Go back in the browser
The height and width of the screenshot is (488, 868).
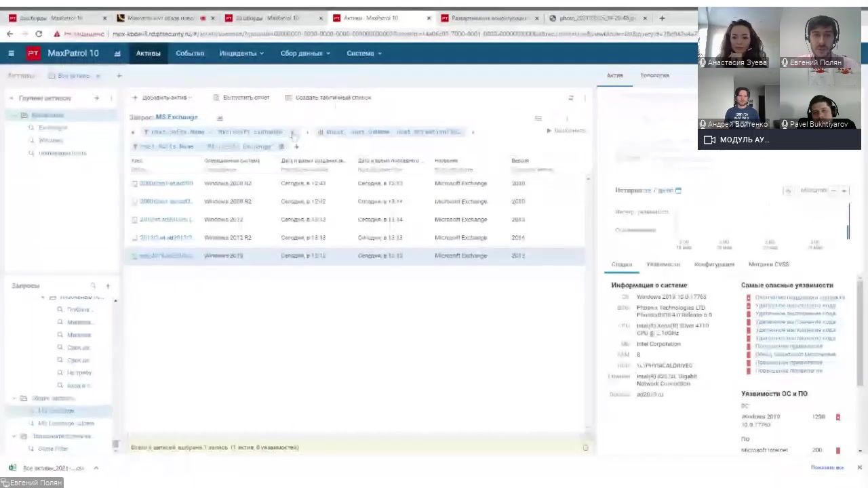click(9, 34)
